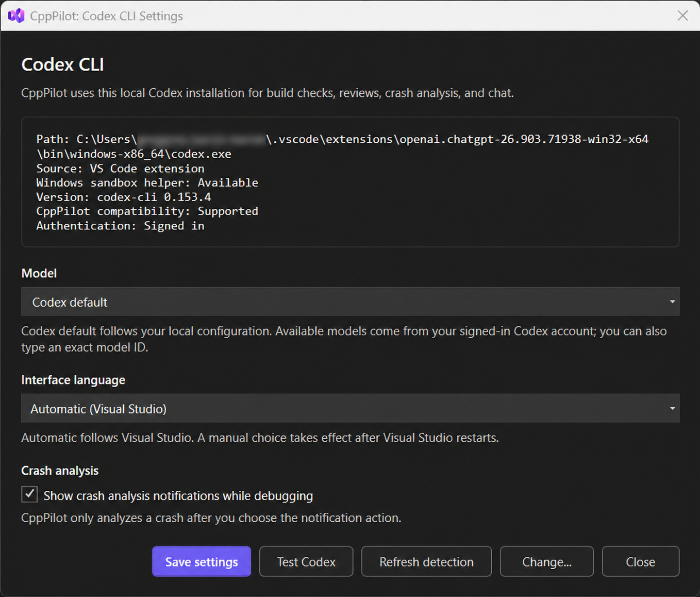Click 'Show crash analysis notifications while debugging' label
Viewport: 700px width, 597px height.
click(178, 496)
